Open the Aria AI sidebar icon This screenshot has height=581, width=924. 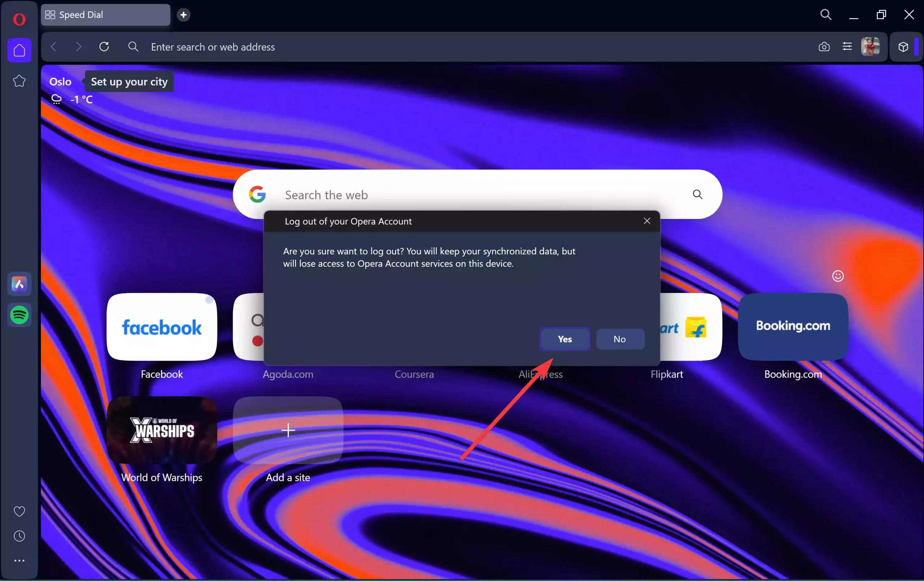click(19, 284)
